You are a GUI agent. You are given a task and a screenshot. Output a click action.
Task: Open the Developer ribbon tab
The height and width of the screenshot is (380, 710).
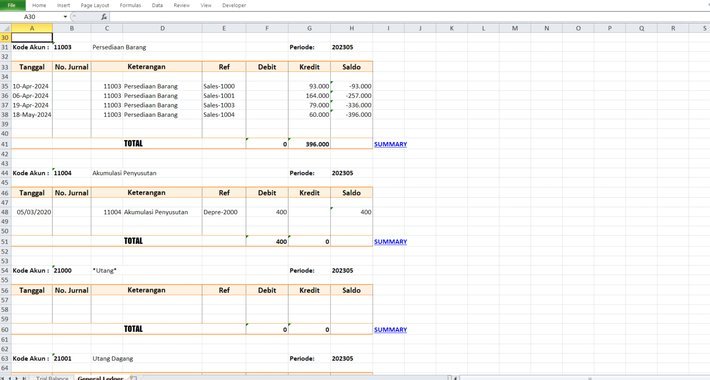pos(234,5)
